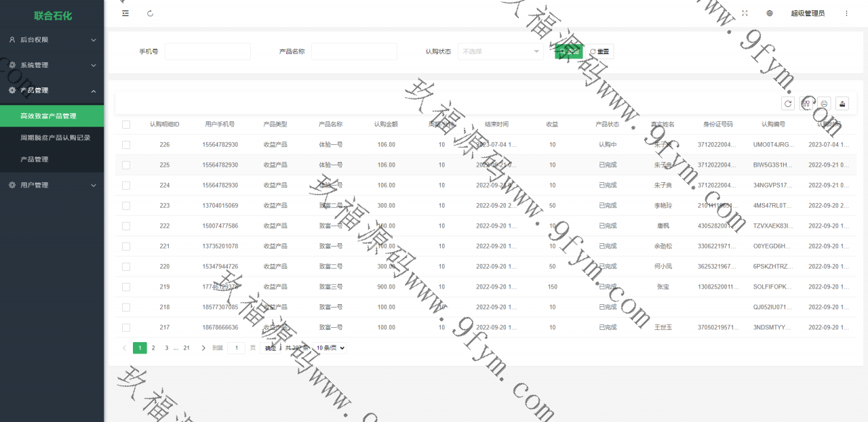
Task: Focus the 手机号 phone number input field
Action: pos(208,51)
